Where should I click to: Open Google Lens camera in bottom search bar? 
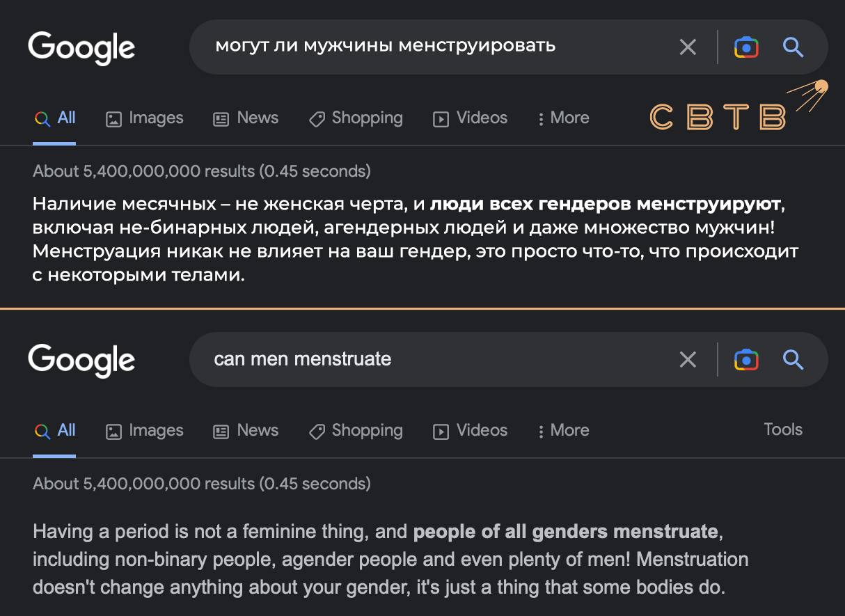click(746, 360)
